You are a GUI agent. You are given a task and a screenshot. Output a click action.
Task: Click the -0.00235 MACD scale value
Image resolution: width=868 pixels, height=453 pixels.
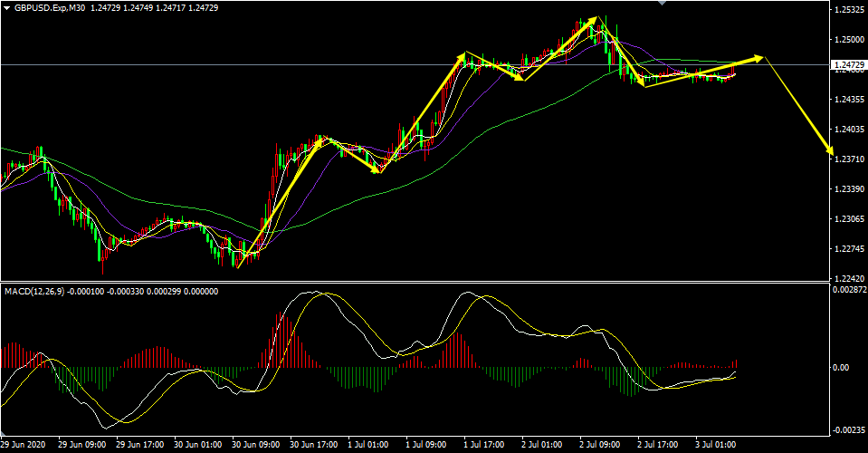click(849, 429)
